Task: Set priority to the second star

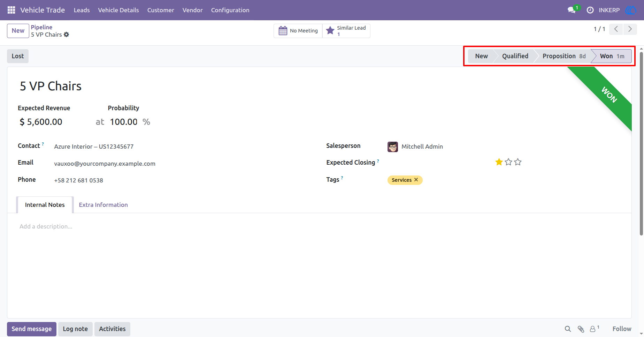Action: [x=508, y=162]
